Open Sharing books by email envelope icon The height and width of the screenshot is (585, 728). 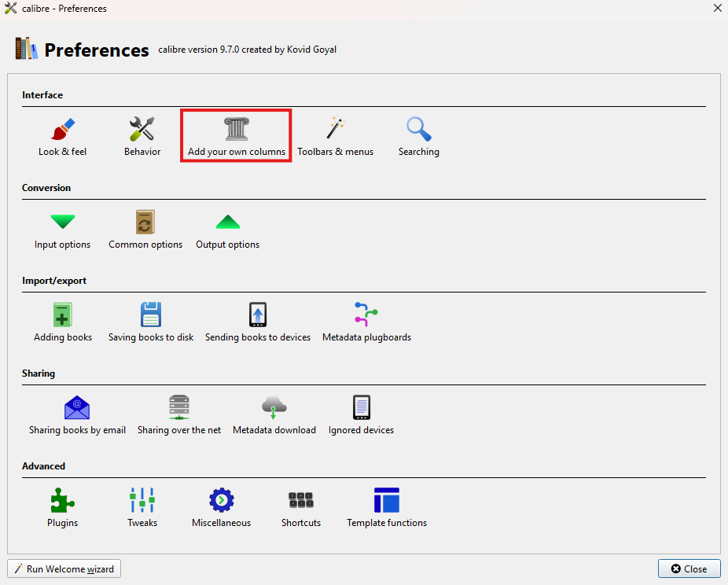click(77, 407)
